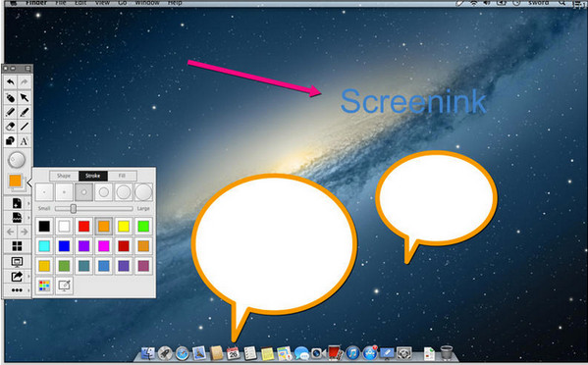Click the Share export icon
Image resolution: width=588 pixels, height=365 pixels.
click(17, 277)
